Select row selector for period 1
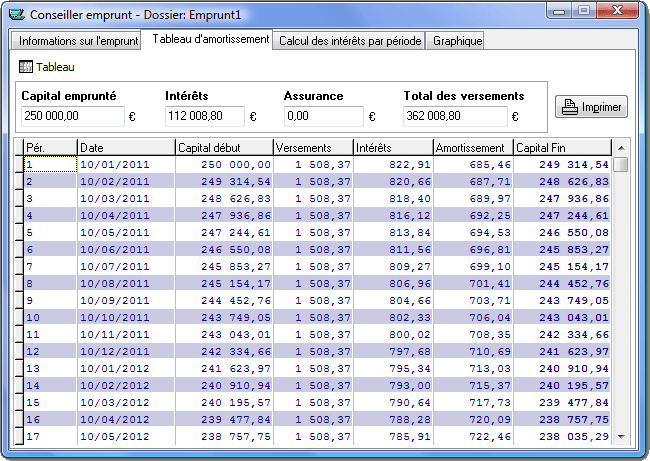The height and width of the screenshot is (461, 650). point(17,165)
